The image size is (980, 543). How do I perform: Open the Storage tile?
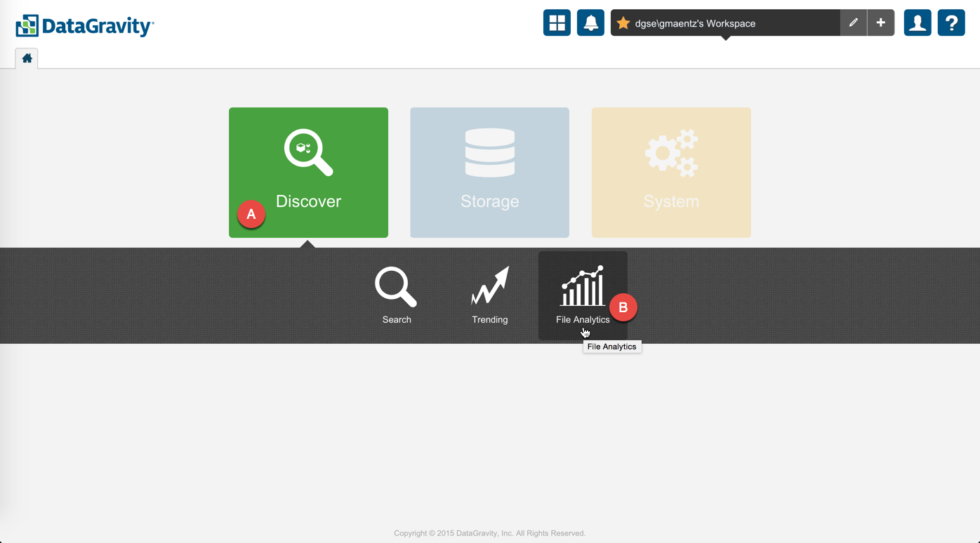click(x=489, y=173)
